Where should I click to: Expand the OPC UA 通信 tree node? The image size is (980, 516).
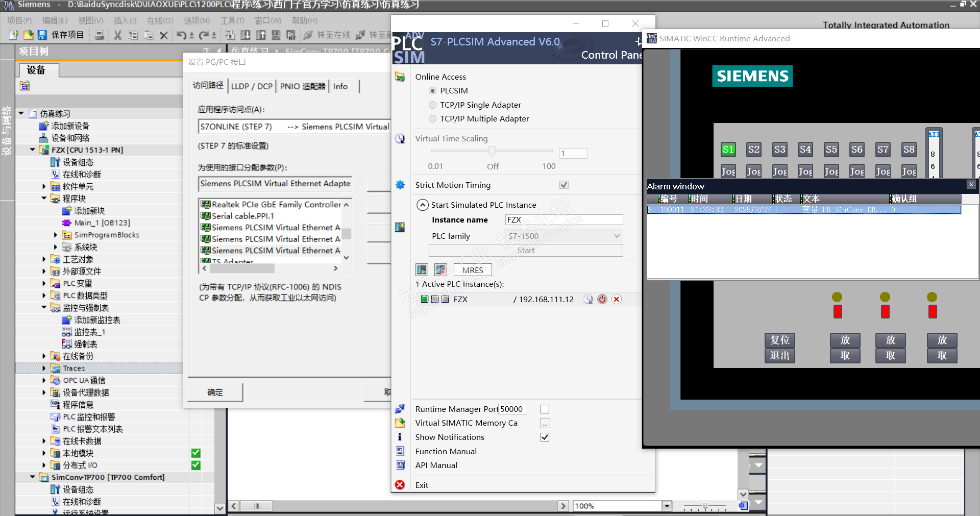point(44,380)
